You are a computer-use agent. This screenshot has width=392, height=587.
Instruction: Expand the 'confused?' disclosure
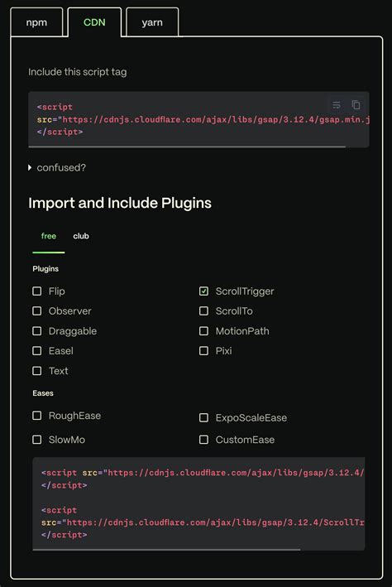57,168
